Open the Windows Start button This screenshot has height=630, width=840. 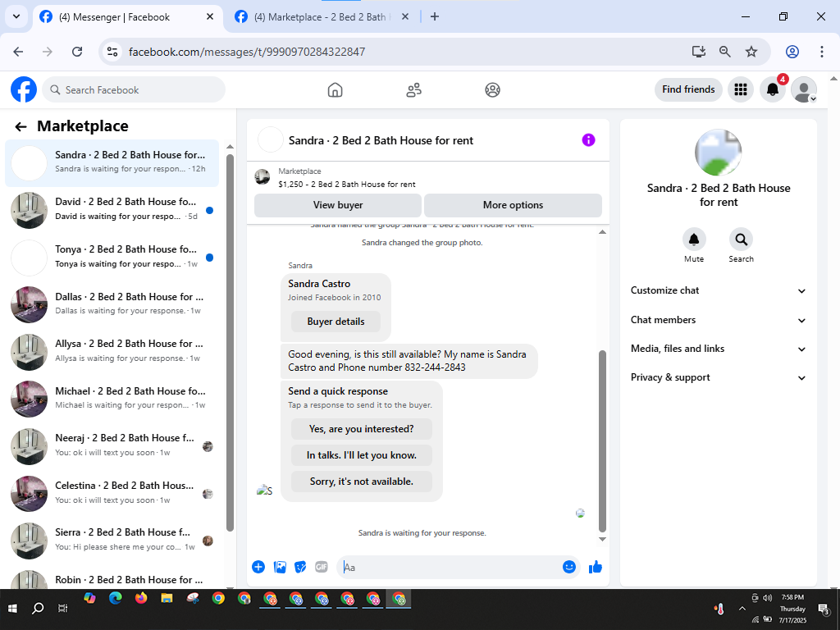coord(12,609)
